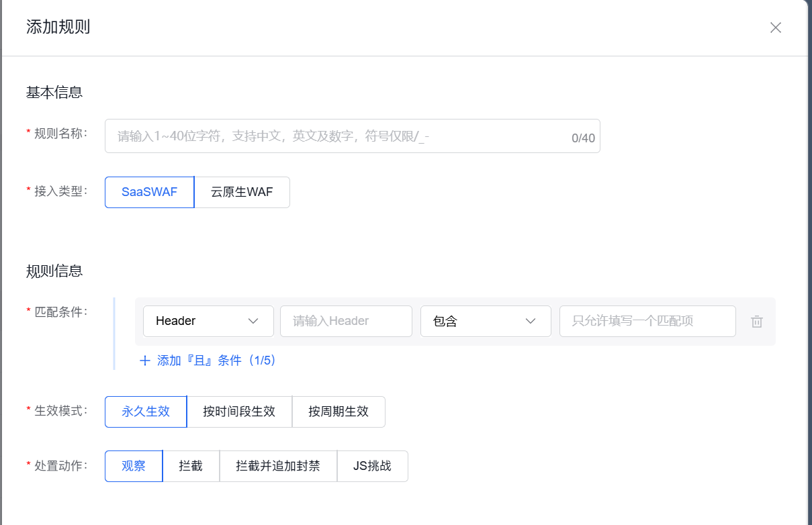The width and height of the screenshot is (812, 525).
Task: Select the SaaSWAF access type
Action: 149,192
